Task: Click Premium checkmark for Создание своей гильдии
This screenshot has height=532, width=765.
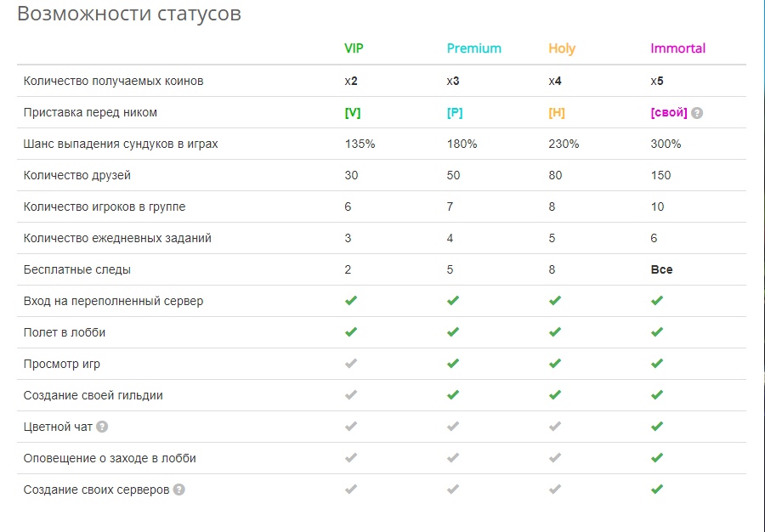Action: tap(453, 395)
